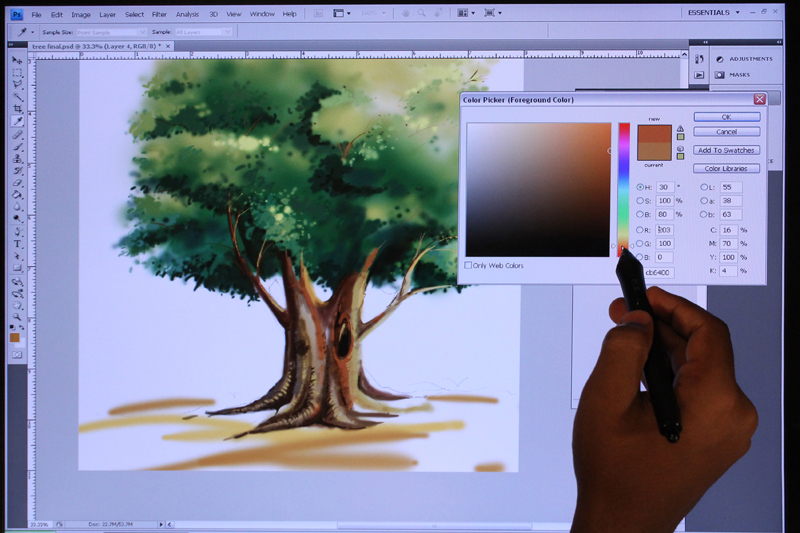800x533 pixels.
Task: Click the Color Libraries button
Action: [727, 168]
